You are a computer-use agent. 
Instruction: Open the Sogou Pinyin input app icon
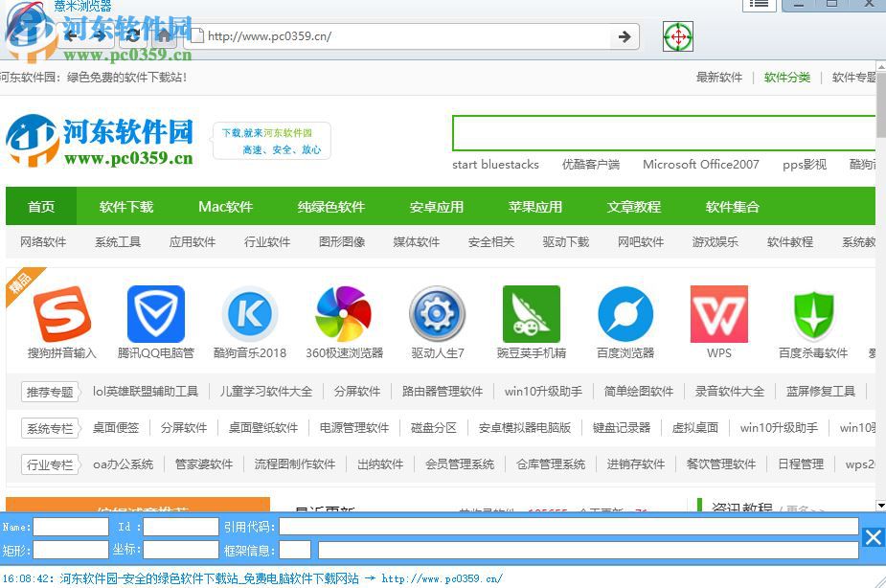point(62,314)
